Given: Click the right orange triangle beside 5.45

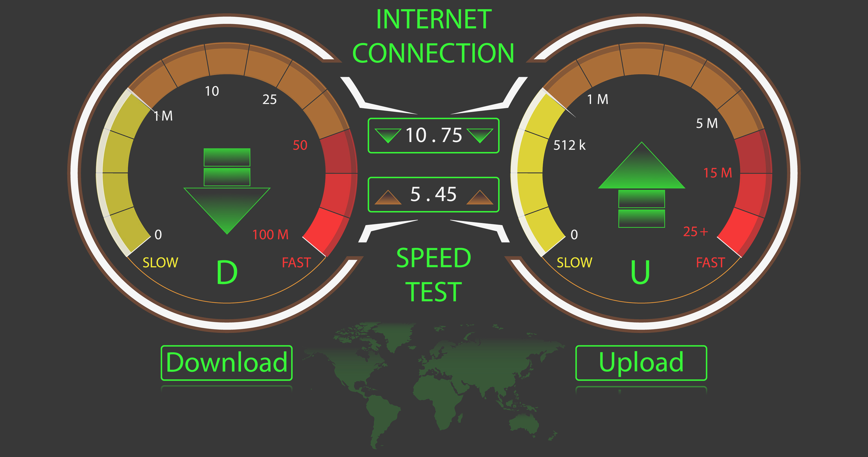Looking at the screenshot, I should coord(480,198).
